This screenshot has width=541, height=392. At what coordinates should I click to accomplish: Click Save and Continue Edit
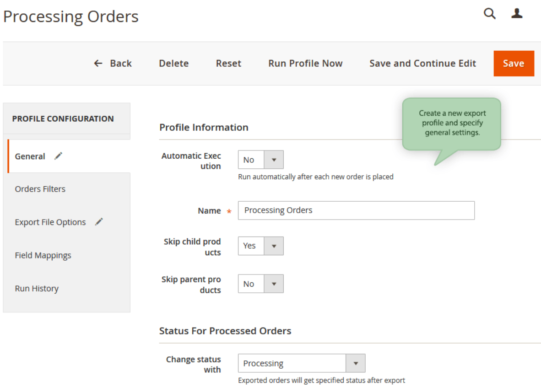pyautogui.click(x=422, y=64)
